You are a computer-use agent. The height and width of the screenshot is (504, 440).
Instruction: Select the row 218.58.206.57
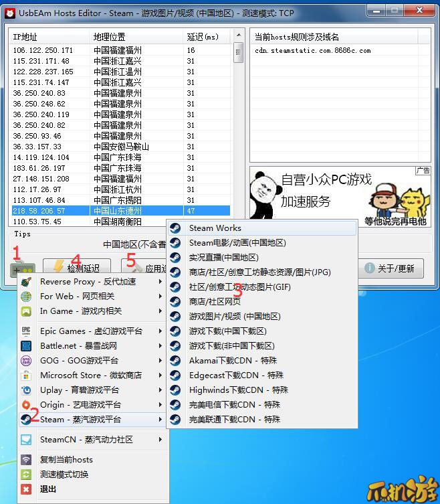click(x=121, y=211)
